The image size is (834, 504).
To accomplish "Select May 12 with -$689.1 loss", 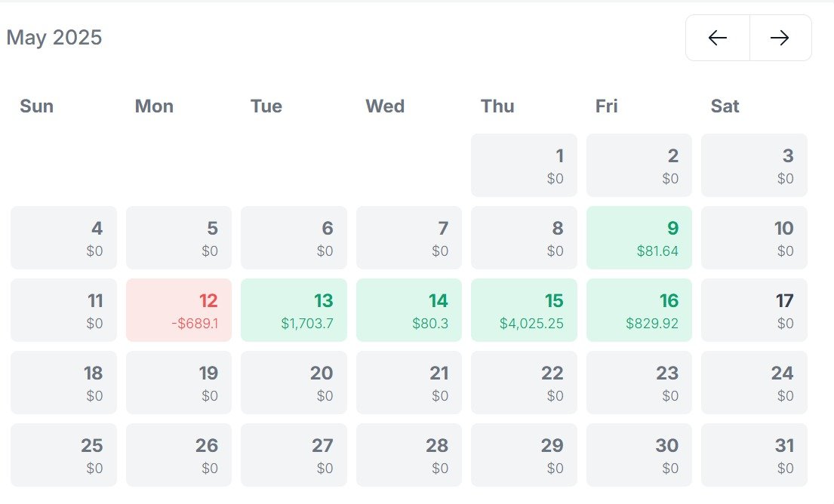I will pyautogui.click(x=179, y=310).
